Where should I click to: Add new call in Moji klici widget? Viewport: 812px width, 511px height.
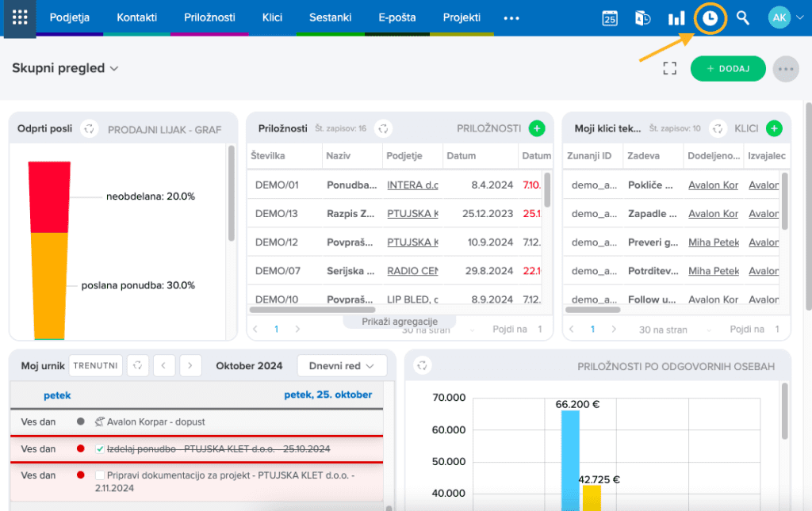pyautogui.click(x=775, y=128)
